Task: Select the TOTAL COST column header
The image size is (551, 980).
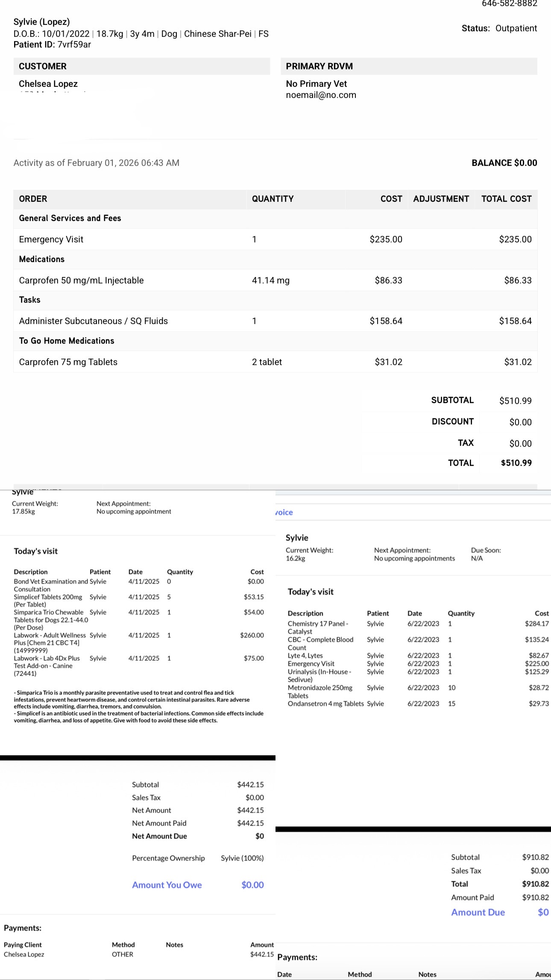Action: click(506, 199)
